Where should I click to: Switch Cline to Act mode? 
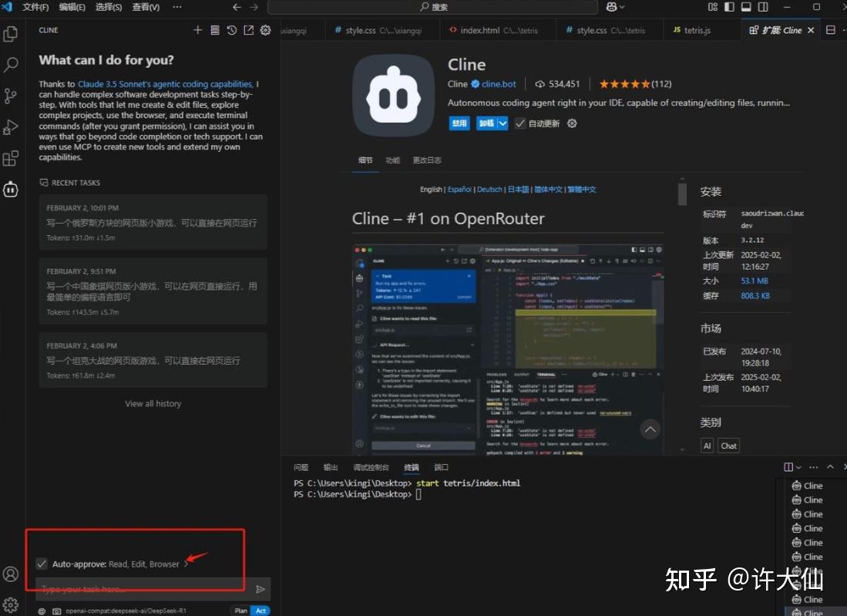(x=260, y=609)
